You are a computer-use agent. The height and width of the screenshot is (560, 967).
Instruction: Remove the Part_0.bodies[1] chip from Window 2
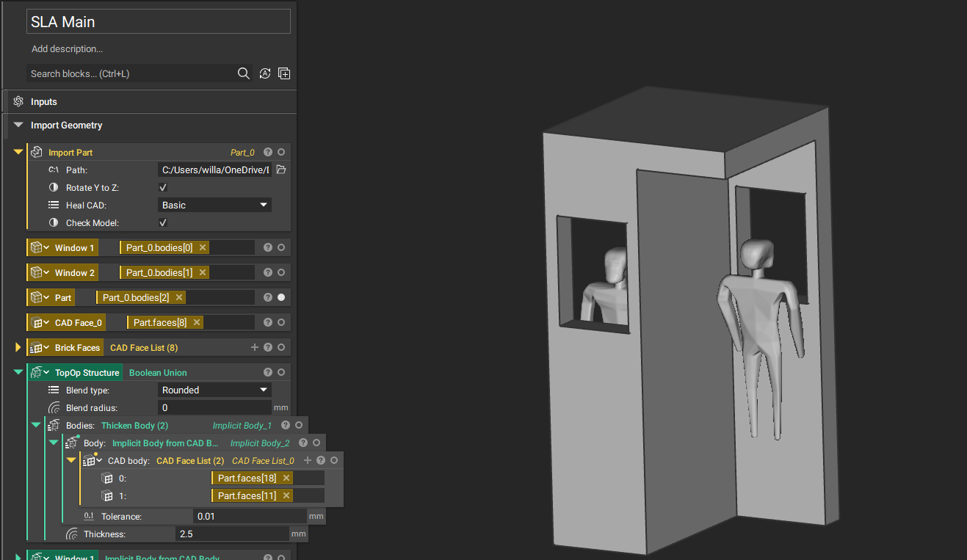(203, 272)
